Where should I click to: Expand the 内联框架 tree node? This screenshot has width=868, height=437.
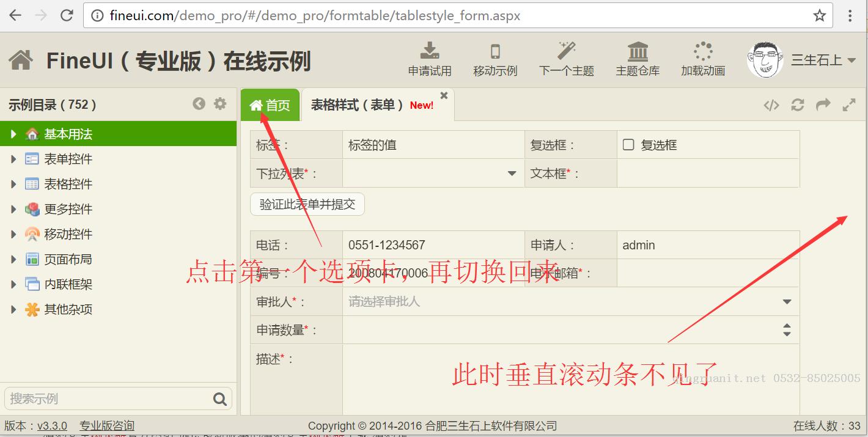(13, 284)
